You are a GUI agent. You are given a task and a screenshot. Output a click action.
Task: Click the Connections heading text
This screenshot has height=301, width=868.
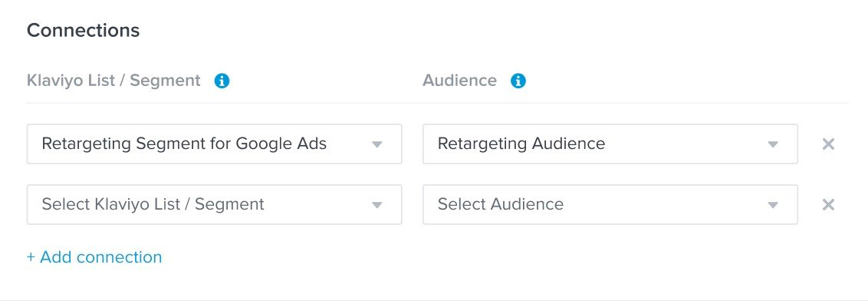(x=83, y=30)
